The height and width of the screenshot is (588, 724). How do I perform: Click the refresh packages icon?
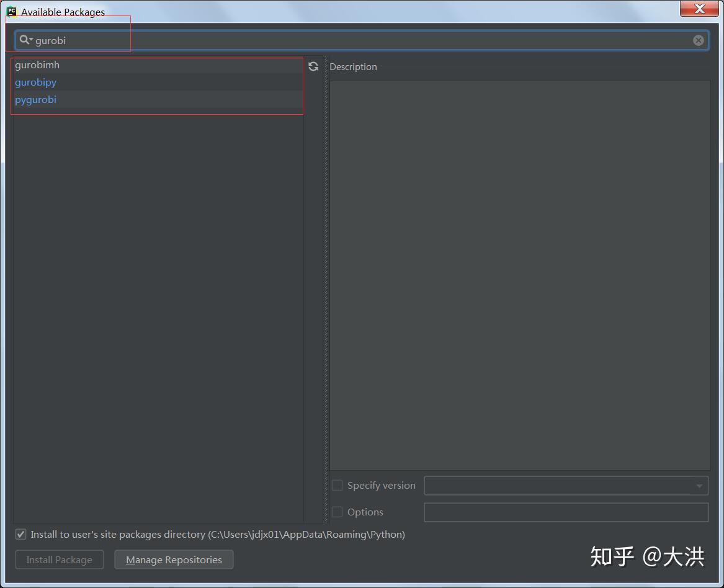click(313, 66)
